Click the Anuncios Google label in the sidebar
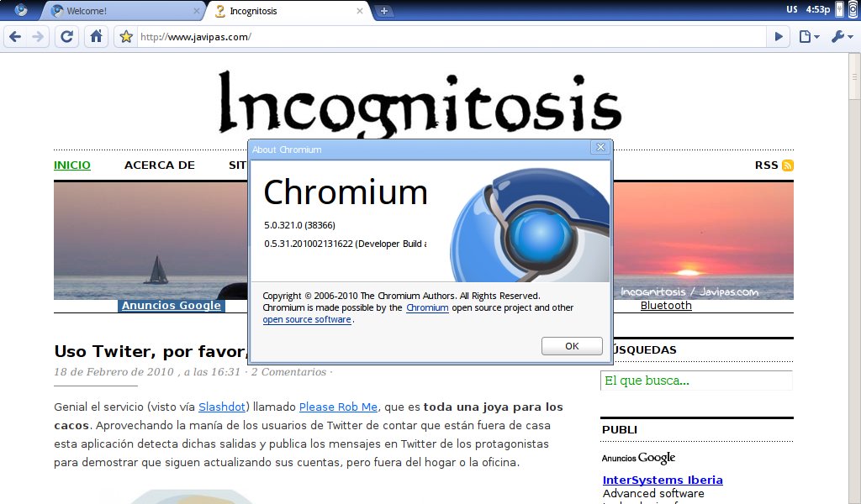Viewport: 861px width, 504px height. coord(639,458)
